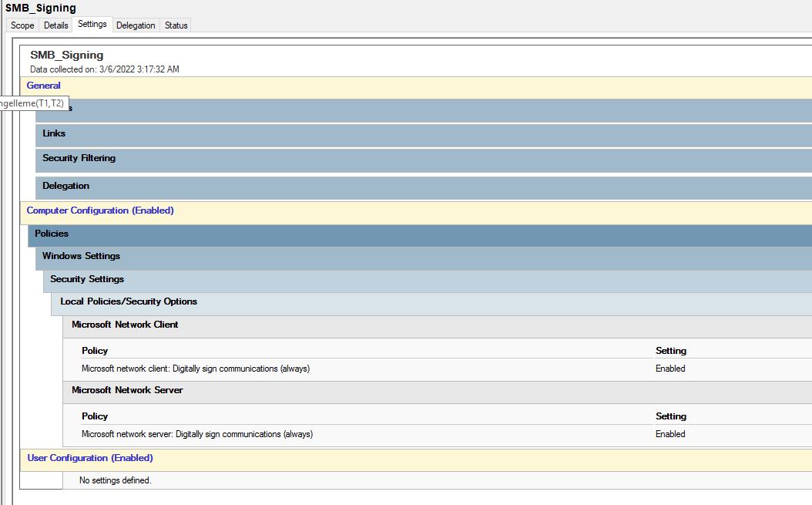This screenshot has height=505, width=812.
Task: Collapse the Microsoft Network Client group
Action: tap(125, 325)
